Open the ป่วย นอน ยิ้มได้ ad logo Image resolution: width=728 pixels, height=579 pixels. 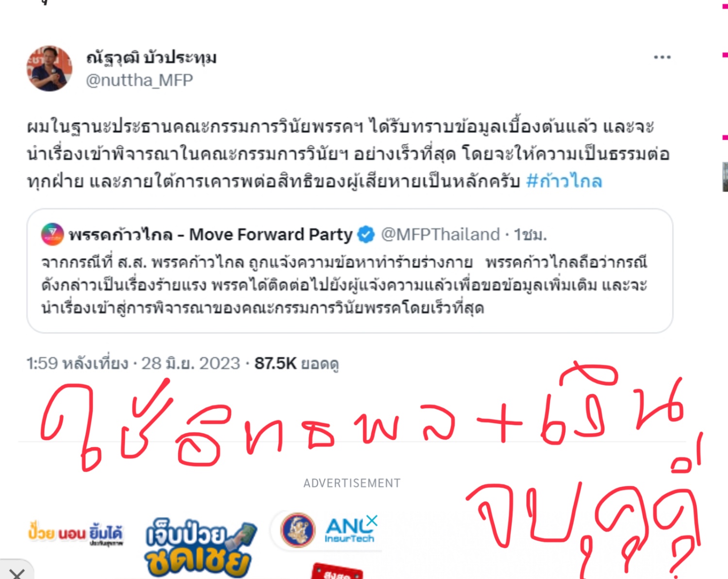pyautogui.click(x=75, y=533)
